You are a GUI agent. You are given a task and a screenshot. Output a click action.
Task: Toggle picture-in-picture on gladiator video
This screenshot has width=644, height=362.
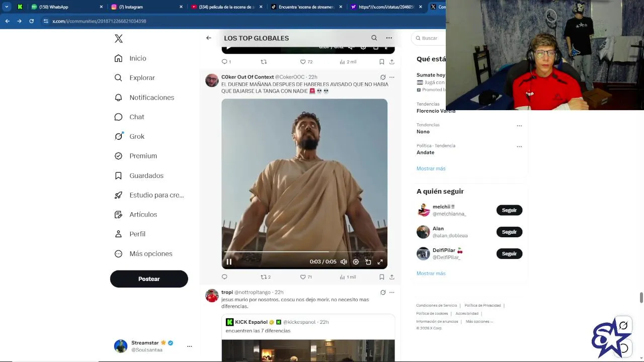pos(368,262)
